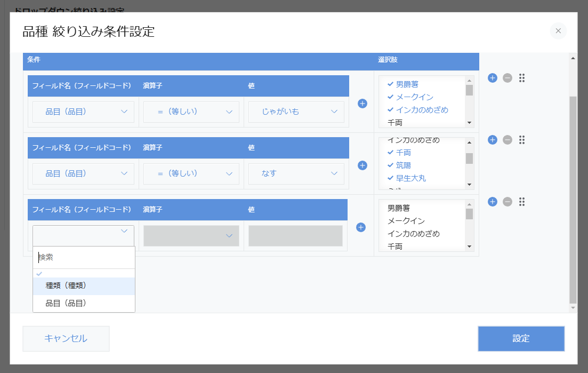588x373 pixels.
Task: Click the inline plus on the empty third condition
Action: 361,227
